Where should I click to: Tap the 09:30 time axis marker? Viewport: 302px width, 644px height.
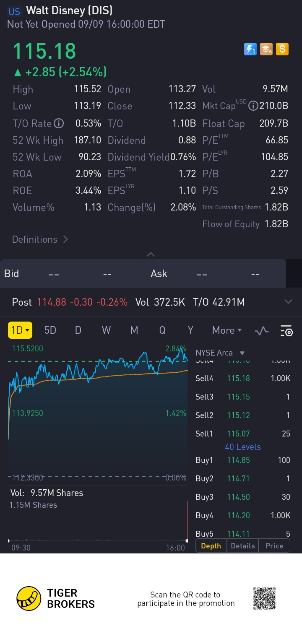[21, 548]
